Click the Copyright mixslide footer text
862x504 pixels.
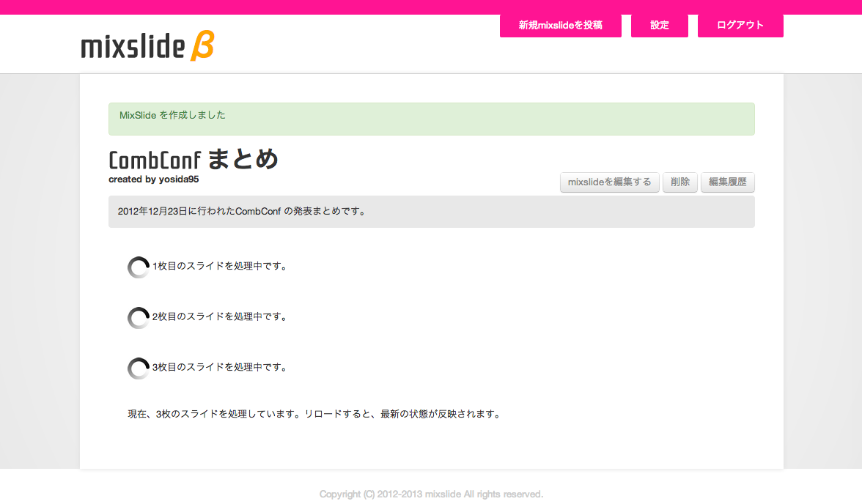click(x=431, y=494)
